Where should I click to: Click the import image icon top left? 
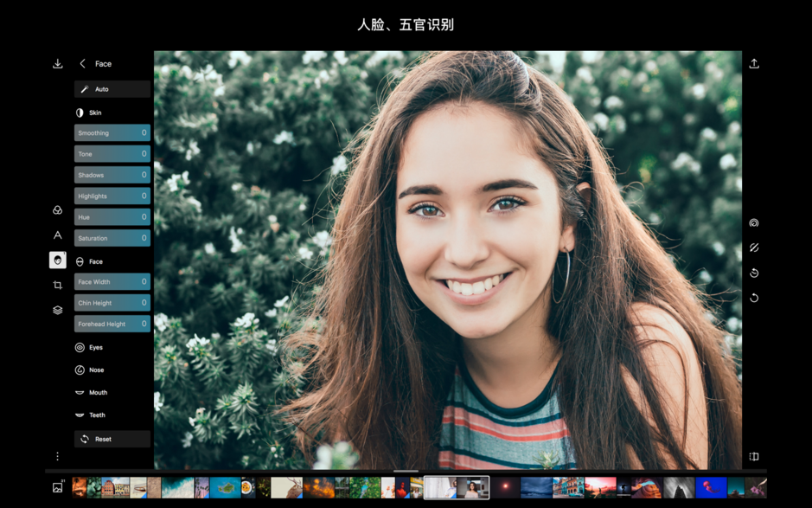pos(57,63)
